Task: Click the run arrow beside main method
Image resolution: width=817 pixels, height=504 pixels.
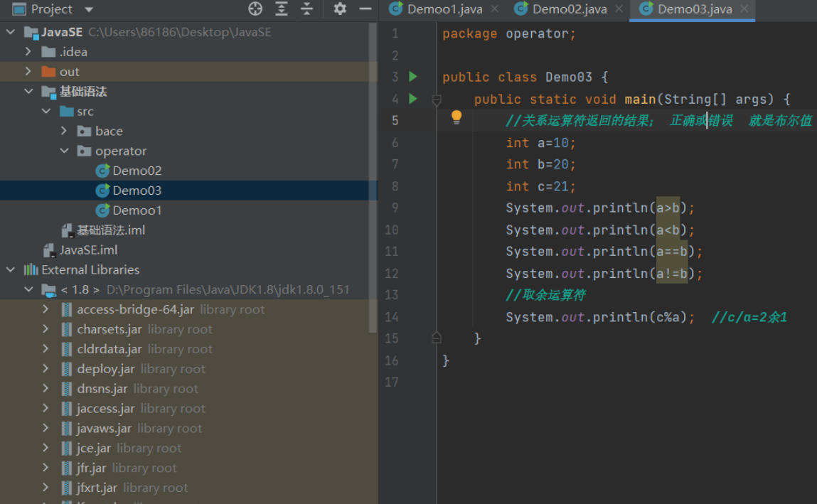Action: pyautogui.click(x=413, y=99)
